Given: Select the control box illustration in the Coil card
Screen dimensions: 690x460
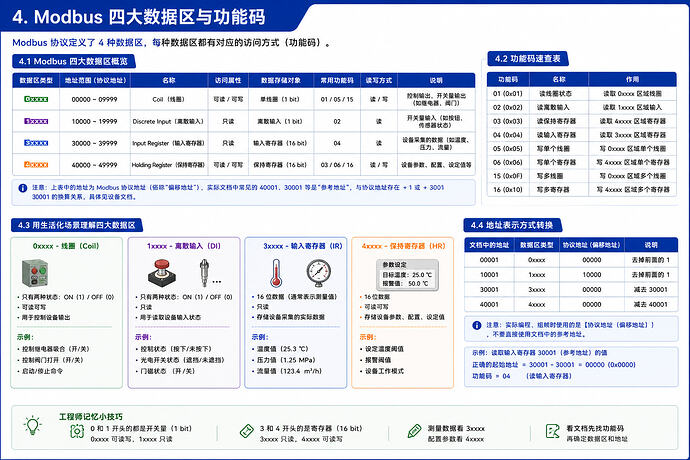Looking at the screenshot, I should pyautogui.click(x=35, y=273).
